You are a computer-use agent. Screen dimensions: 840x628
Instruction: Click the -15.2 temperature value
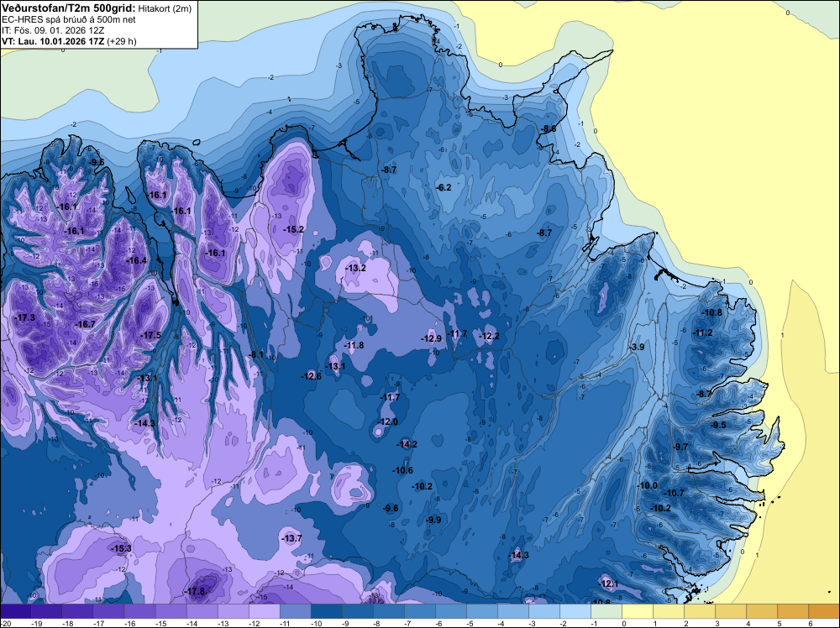point(293,229)
